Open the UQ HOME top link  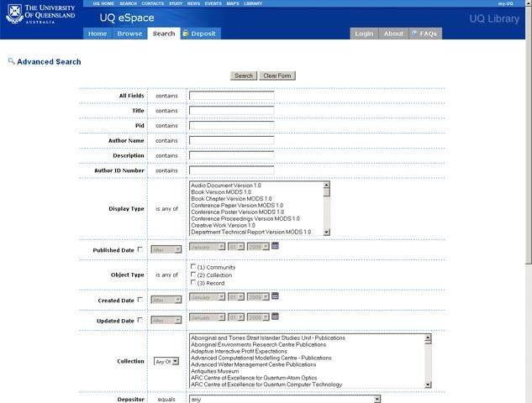click(103, 3)
